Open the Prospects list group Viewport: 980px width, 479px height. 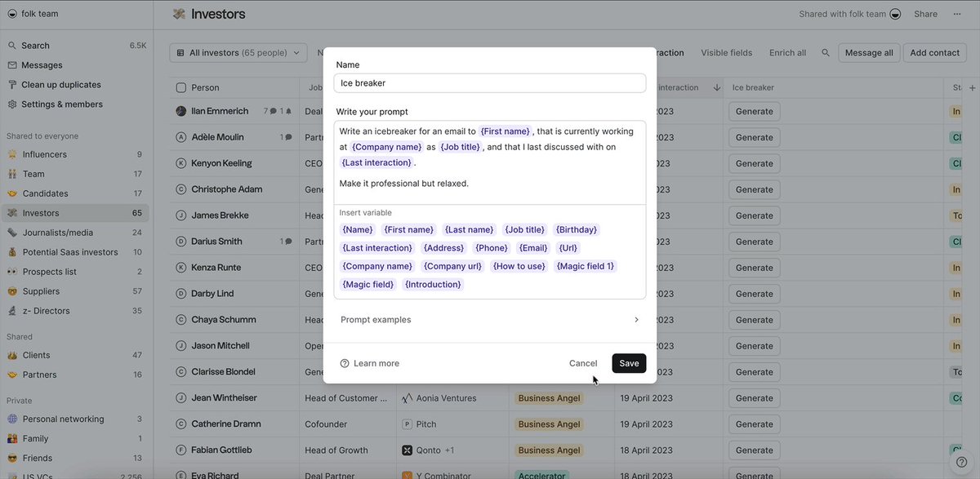(x=75, y=272)
